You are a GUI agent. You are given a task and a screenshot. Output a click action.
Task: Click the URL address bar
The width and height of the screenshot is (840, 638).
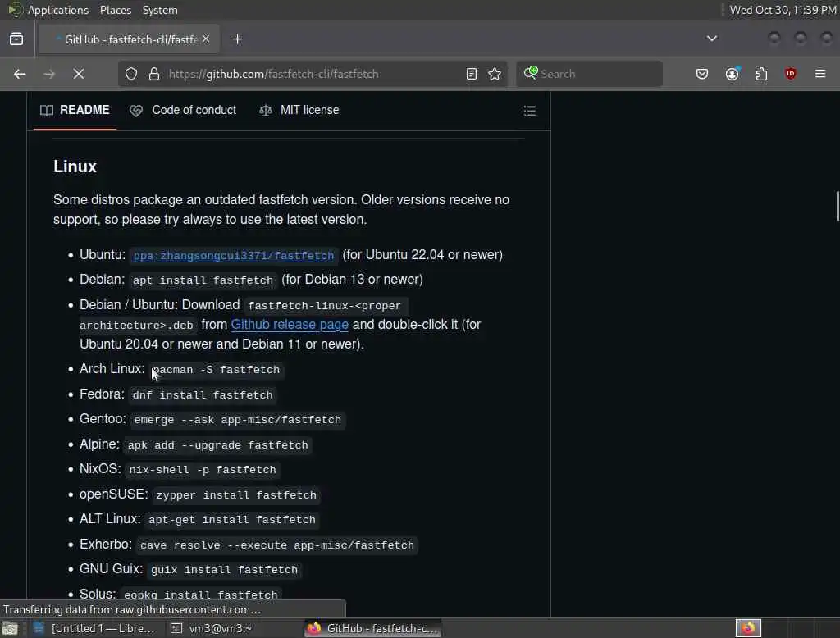click(311, 74)
